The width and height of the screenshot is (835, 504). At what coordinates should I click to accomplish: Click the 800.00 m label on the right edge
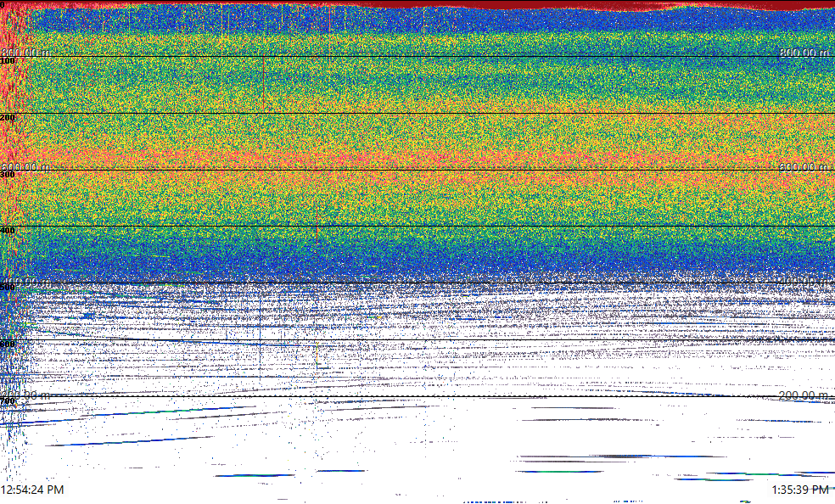pos(804,53)
